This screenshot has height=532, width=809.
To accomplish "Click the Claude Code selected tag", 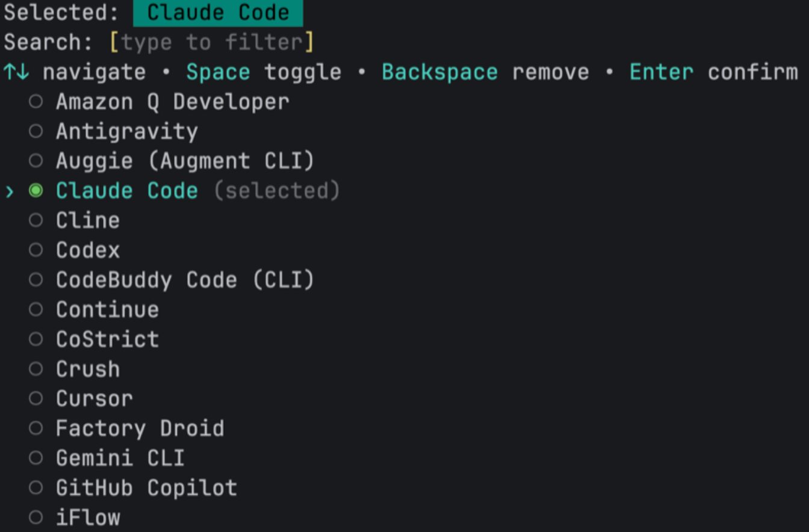I will point(218,13).
